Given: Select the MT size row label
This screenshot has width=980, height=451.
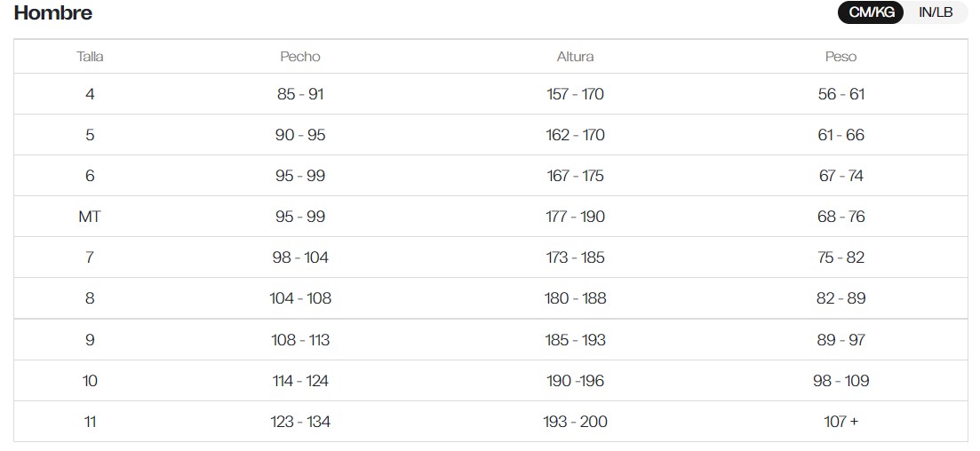Looking at the screenshot, I should pyautogui.click(x=90, y=217).
